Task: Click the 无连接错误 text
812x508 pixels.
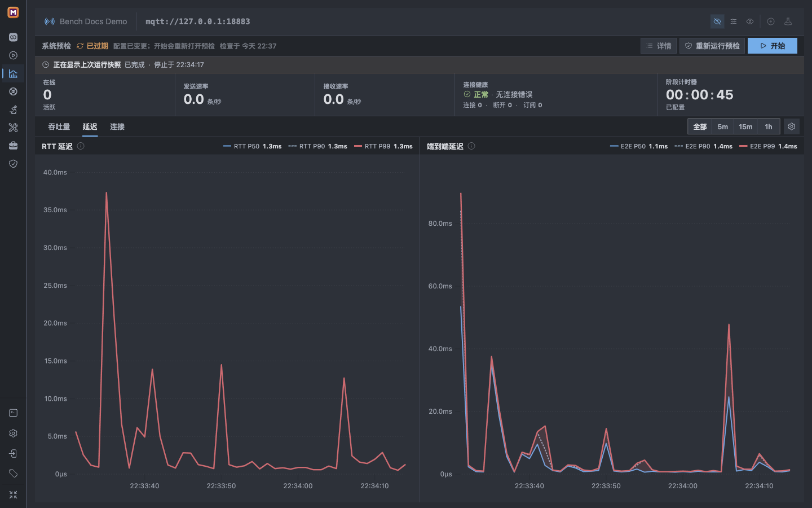Action: coord(514,94)
